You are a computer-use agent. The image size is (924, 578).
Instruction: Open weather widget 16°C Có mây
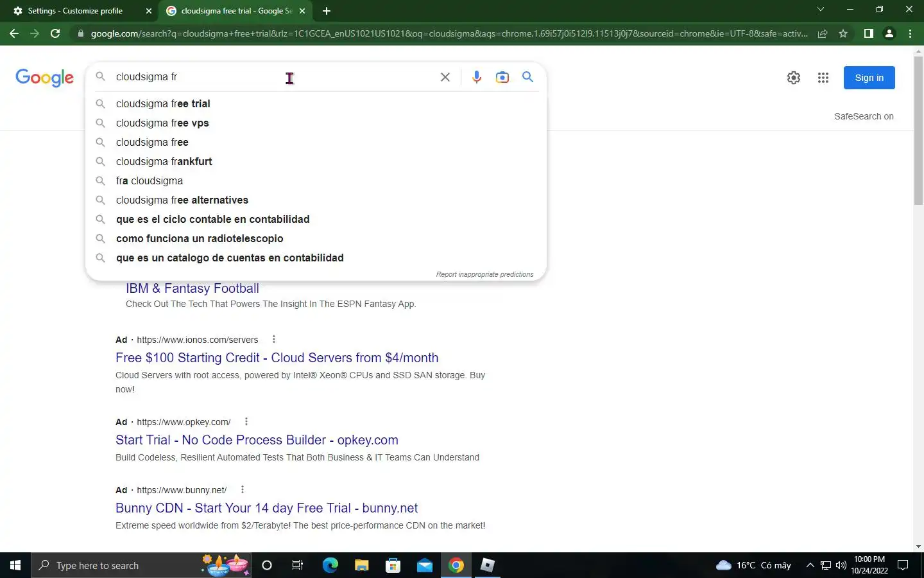[x=753, y=565]
